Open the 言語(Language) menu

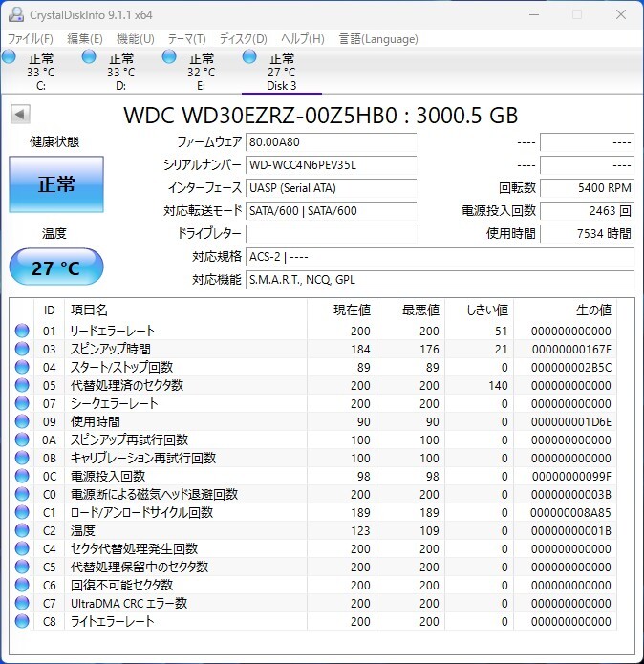378,39
